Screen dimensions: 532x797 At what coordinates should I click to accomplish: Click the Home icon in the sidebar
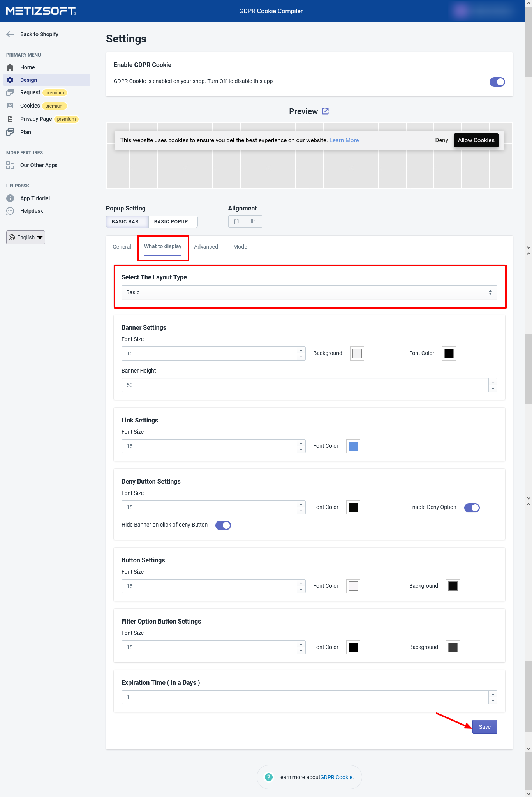[x=10, y=67]
